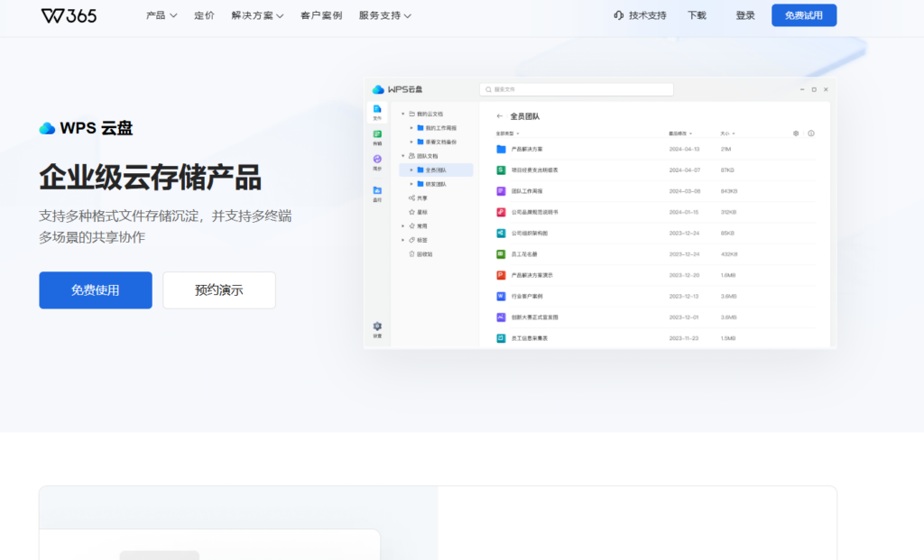Viewport: 924px width, 560px height.
Task: Select 定价 in the navigation bar
Action: [204, 14]
